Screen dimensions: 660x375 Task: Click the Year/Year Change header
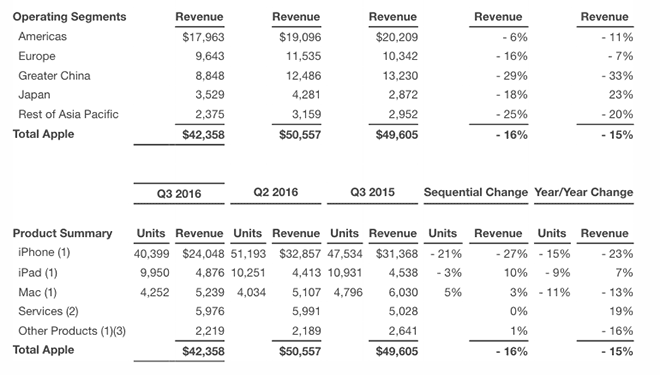point(584,192)
